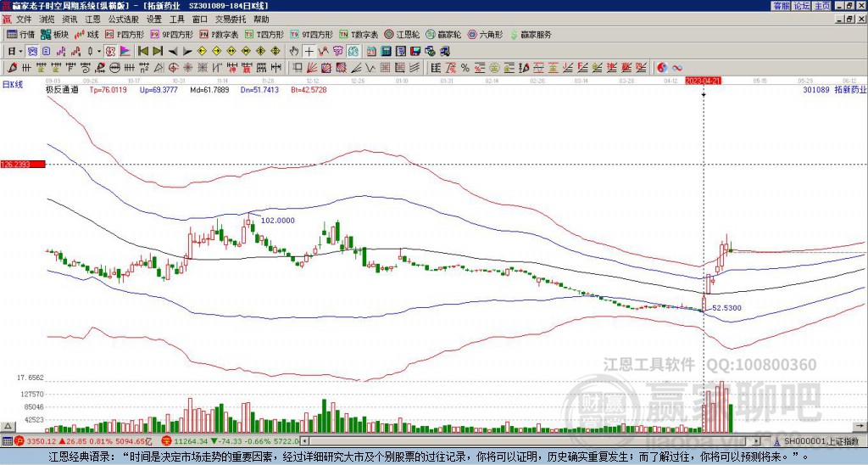The height and width of the screenshot is (465, 868).
Task: Click the 日K线 chart label
Action: 13,84
